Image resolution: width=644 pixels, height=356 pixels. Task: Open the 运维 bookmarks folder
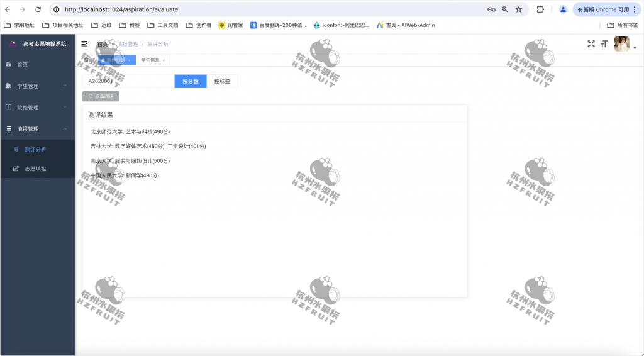(101, 25)
